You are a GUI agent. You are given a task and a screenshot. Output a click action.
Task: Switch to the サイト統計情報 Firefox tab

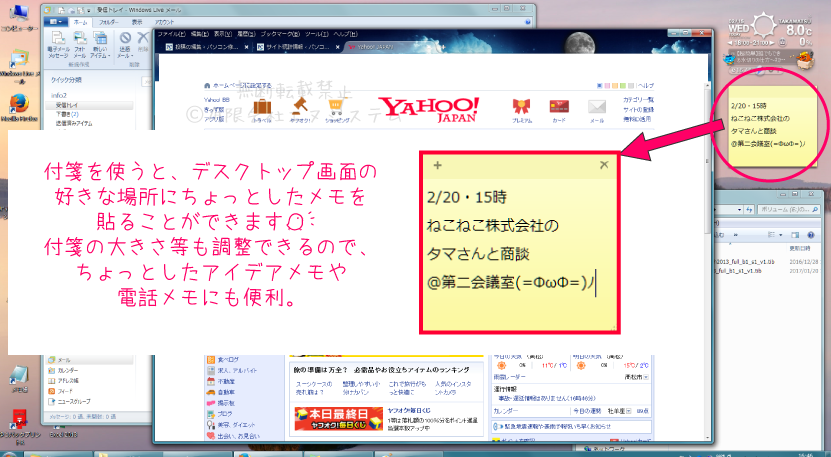[298, 47]
